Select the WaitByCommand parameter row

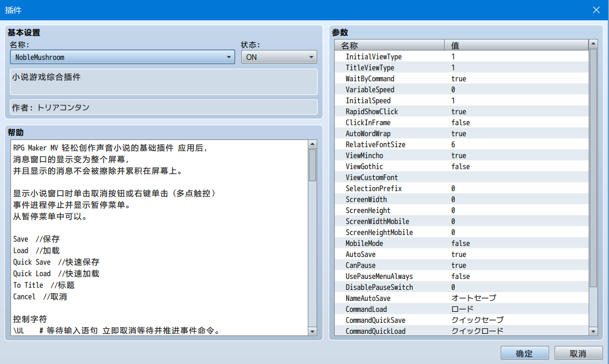pyautogui.click(x=461, y=79)
